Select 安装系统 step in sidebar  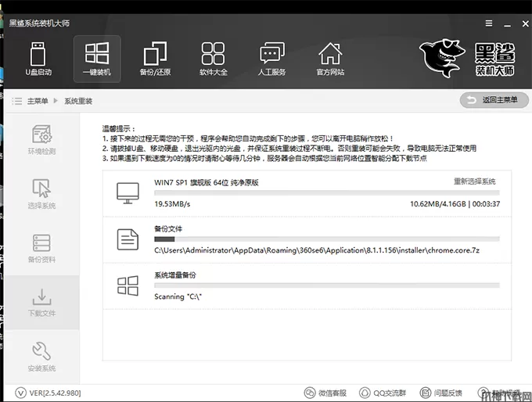point(41,357)
